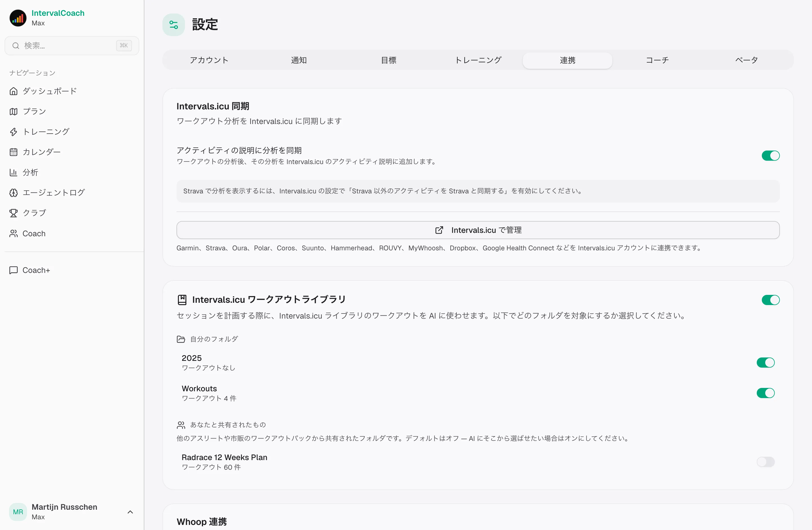The image size is (812, 530).
Task: Click the カレンダー calendar icon
Action: coord(14,152)
